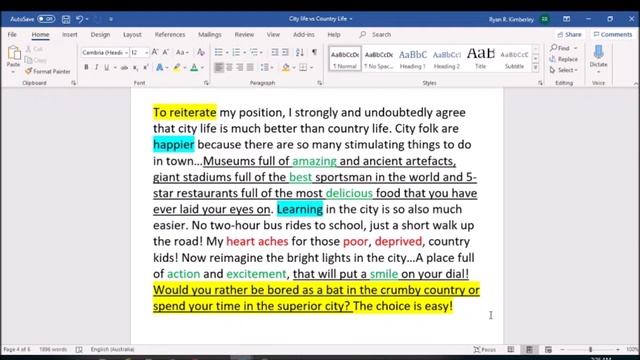The image size is (640, 360).
Task: Click the Align Right icon
Action: pyautogui.click(x=240, y=67)
